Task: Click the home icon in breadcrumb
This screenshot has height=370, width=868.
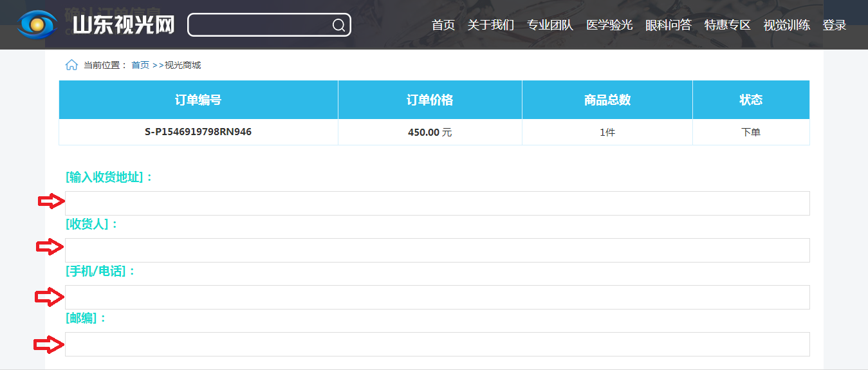Action: 71,65
